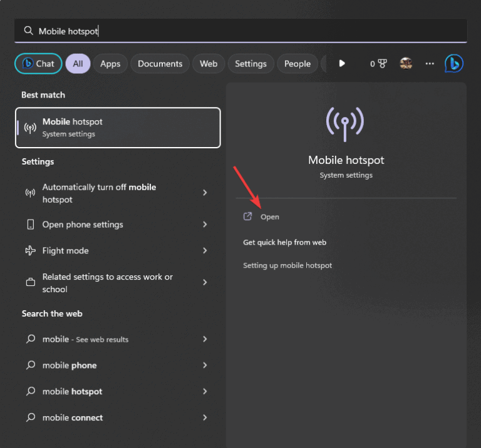Click the Chat button with Bing logo
Viewport: 481px width, 448px height.
(38, 63)
